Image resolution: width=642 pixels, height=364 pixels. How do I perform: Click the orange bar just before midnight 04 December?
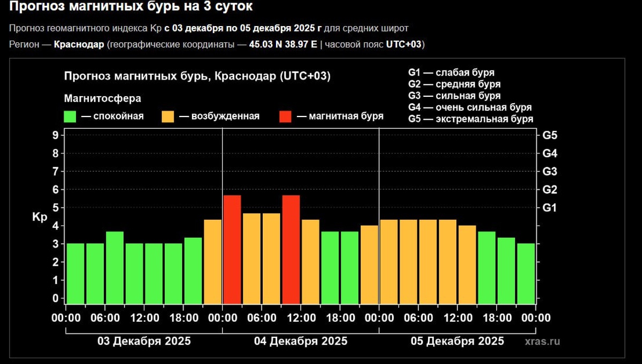click(x=212, y=261)
